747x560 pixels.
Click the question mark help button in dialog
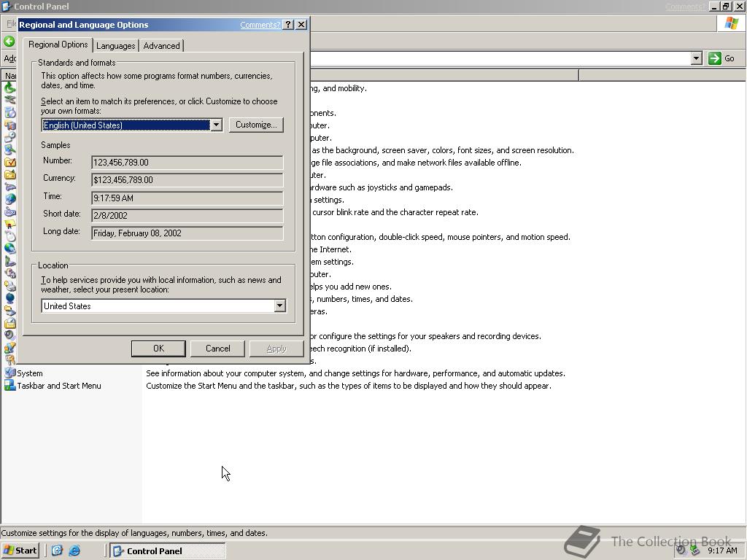[288, 24]
